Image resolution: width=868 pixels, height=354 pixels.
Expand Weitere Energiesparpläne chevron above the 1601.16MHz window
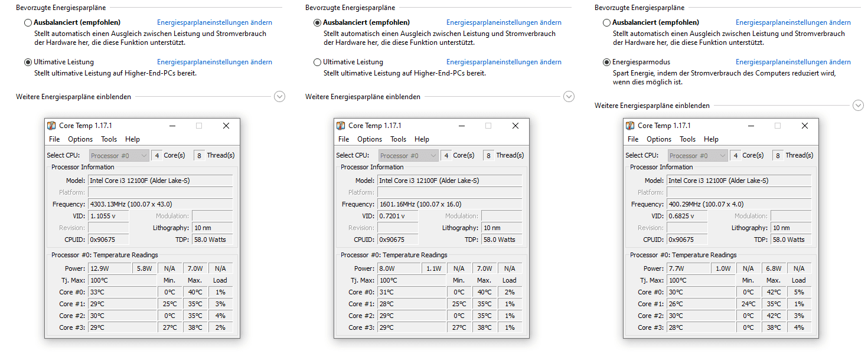[x=569, y=96]
